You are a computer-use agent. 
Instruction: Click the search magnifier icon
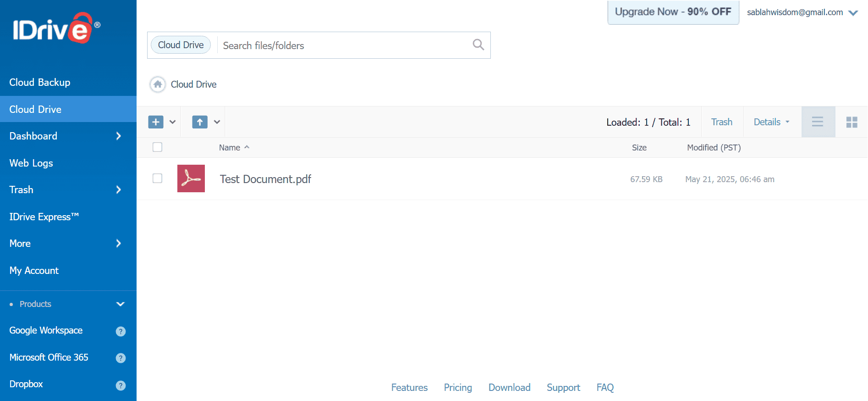[x=478, y=45]
